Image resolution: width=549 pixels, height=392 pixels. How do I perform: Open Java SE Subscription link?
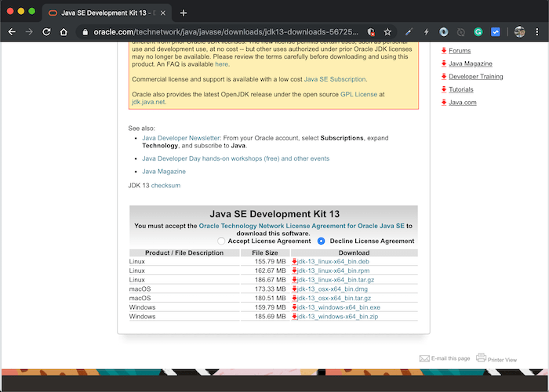335,79
